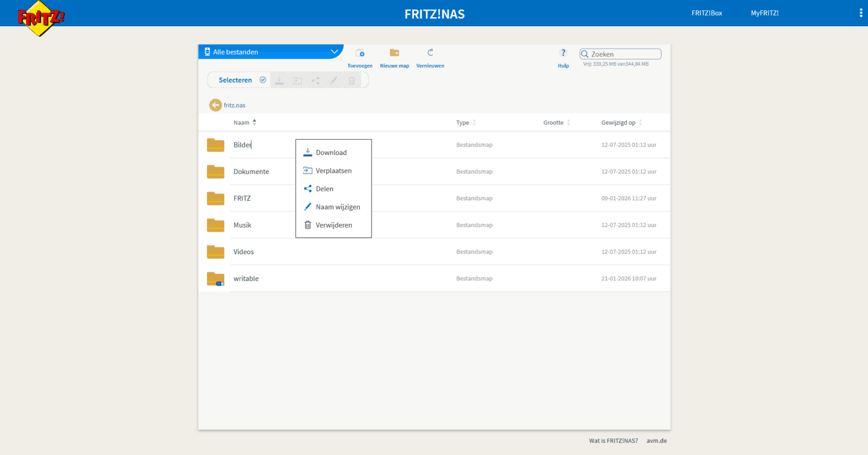The image size is (868, 455).
Task: Sort by Grootte column
Action: pyautogui.click(x=557, y=122)
